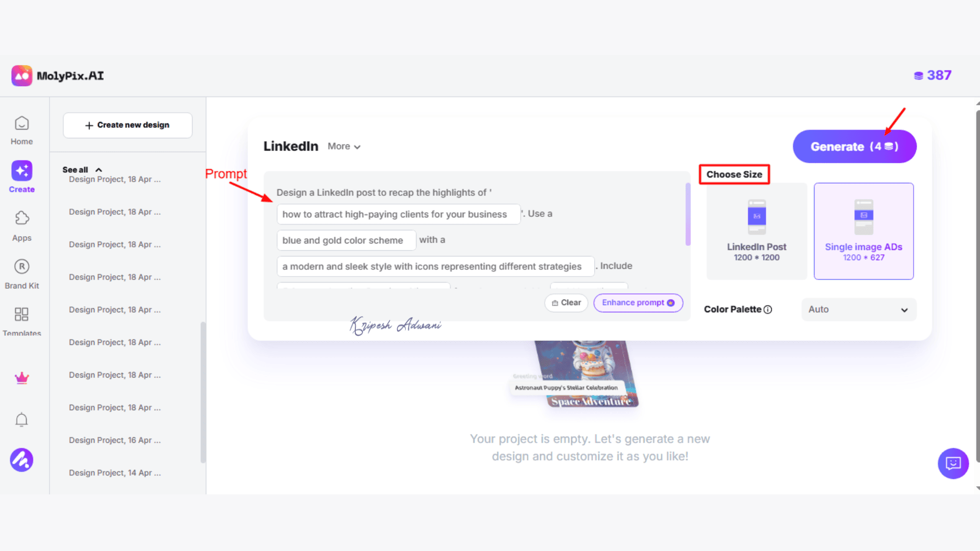Click the Generate button
Screen dimensions: 980x551
854,146
